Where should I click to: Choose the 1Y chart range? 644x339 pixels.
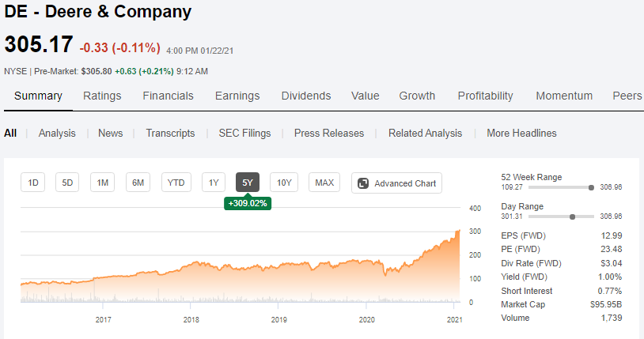pos(214,183)
